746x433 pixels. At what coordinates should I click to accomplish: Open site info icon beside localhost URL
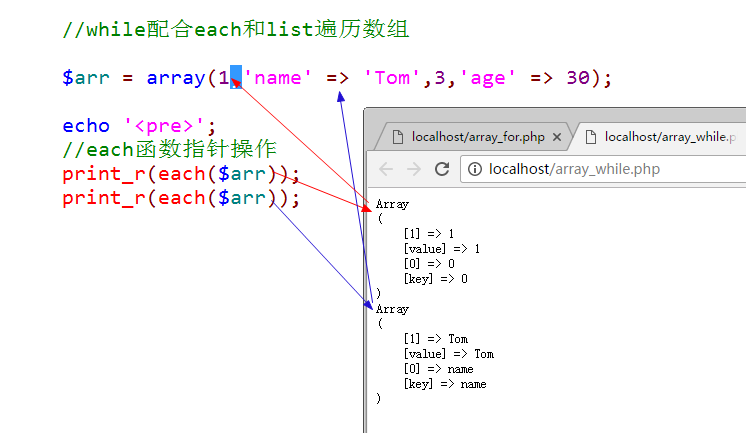[x=475, y=169]
